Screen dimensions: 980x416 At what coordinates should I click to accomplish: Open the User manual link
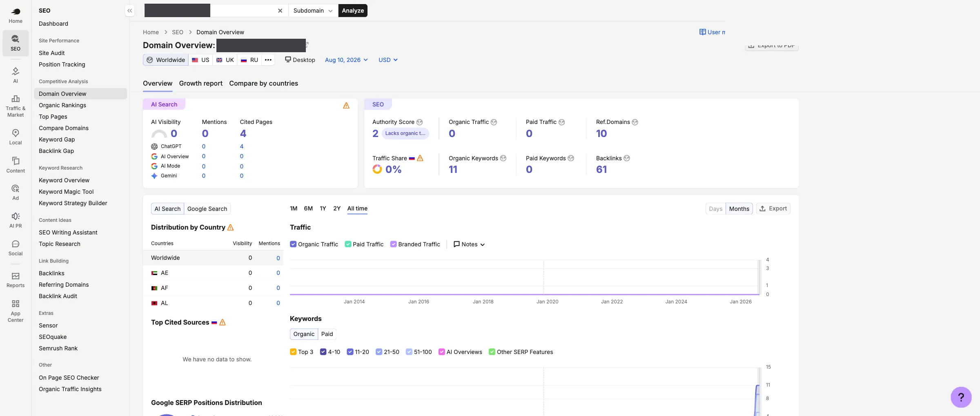[713, 32]
